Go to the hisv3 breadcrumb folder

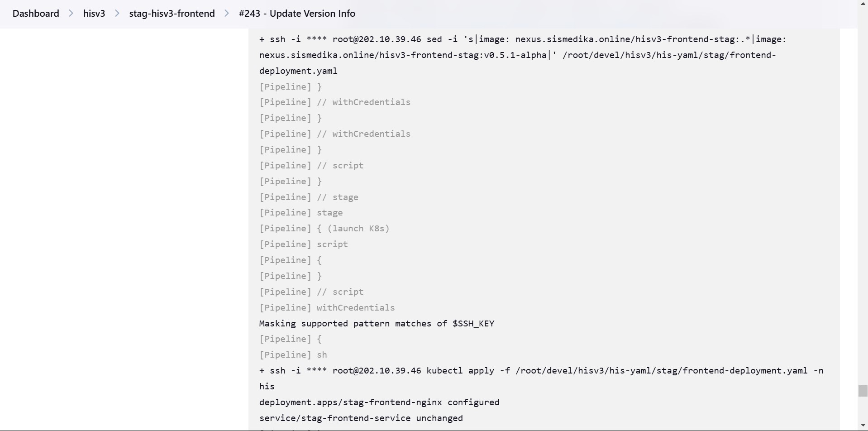coord(94,14)
